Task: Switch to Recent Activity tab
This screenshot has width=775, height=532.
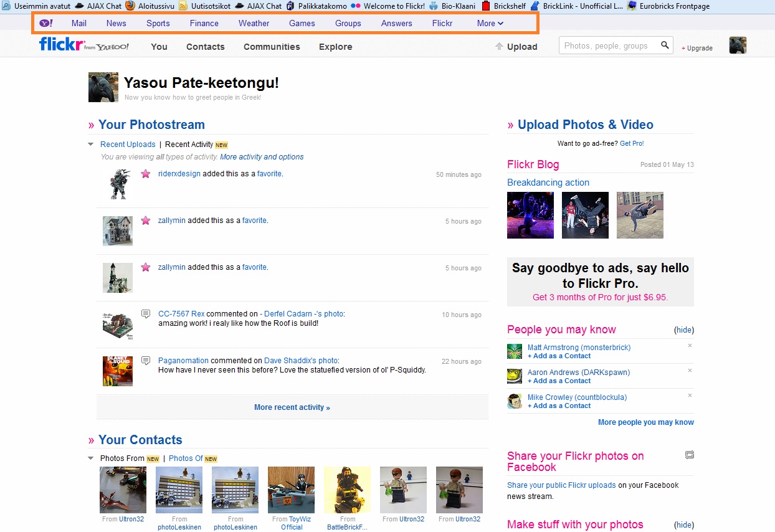Action: [x=189, y=145]
